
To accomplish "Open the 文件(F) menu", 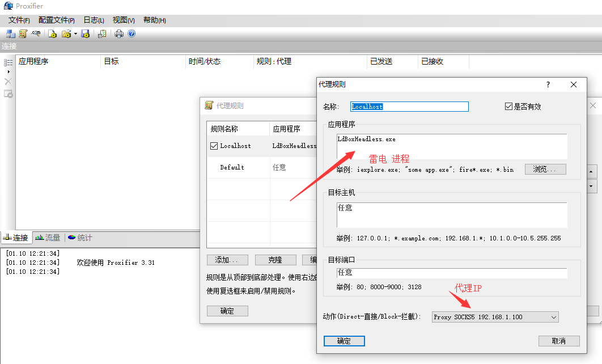I will coord(19,20).
